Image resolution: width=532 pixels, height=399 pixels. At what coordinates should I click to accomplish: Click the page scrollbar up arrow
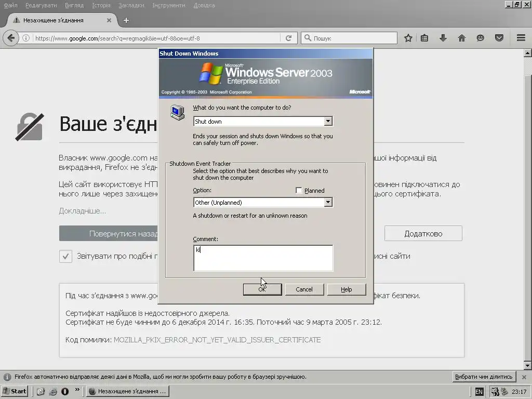(x=527, y=53)
